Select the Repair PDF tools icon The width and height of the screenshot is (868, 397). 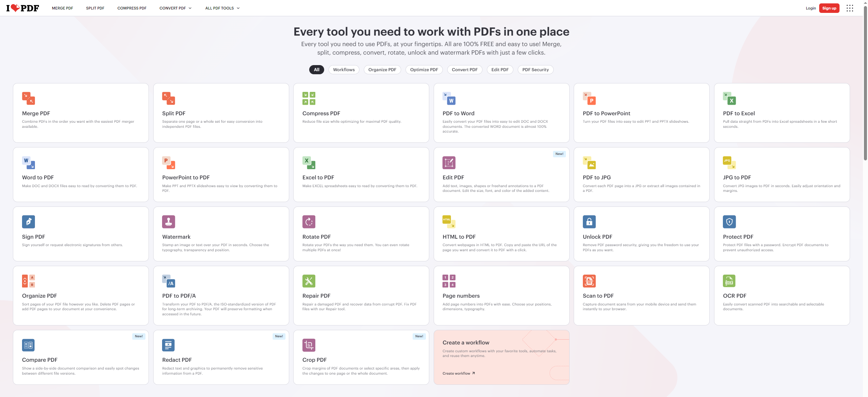coord(309,281)
